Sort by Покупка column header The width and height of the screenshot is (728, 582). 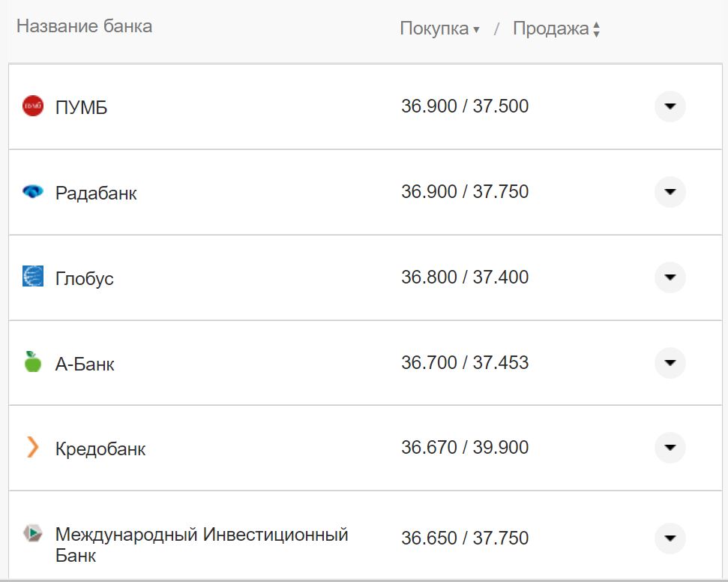(439, 29)
